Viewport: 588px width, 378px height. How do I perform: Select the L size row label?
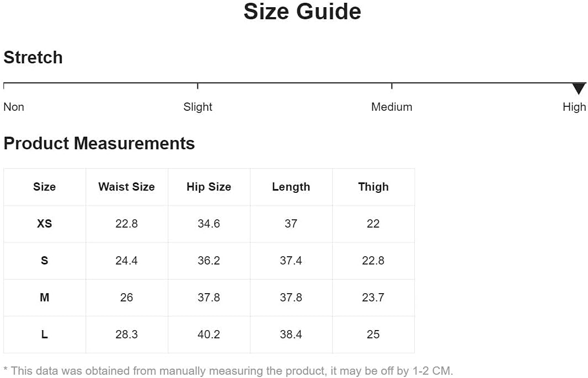[44, 334]
